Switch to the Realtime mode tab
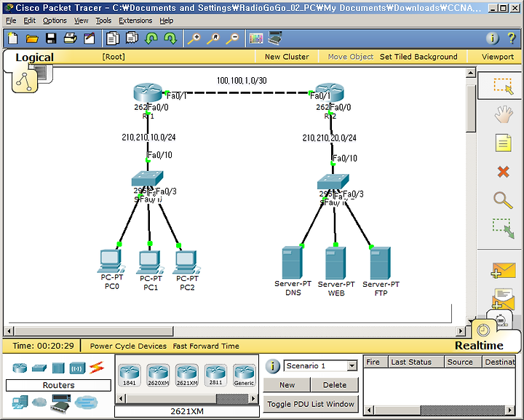The height and width of the screenshot is (420, 524). (479, 346)
